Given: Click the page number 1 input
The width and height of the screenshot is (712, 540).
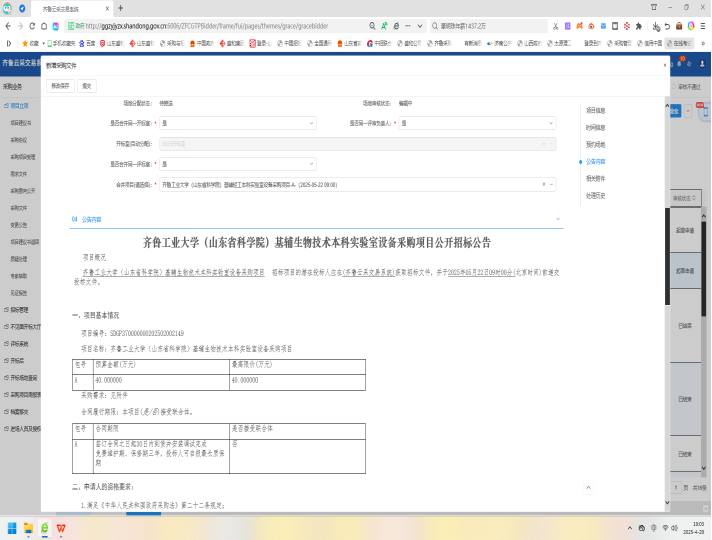Looking at the screenshot, I should click(x=676, y=487).
